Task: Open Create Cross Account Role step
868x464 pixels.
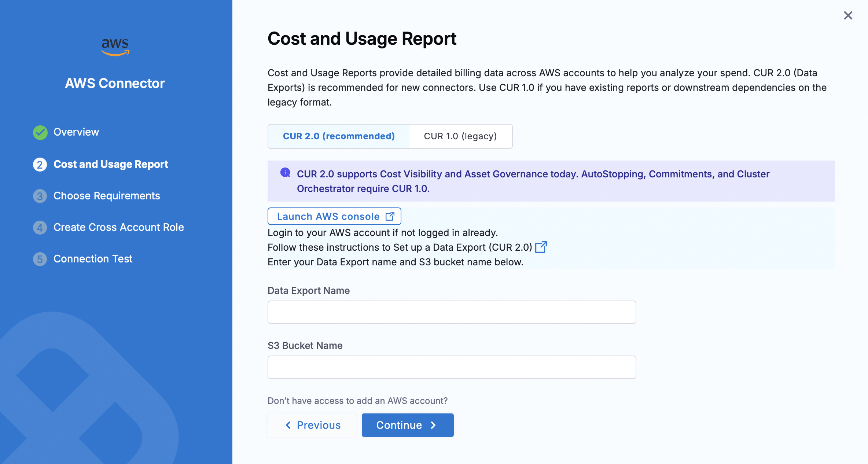Action: (x=119, y=227)
